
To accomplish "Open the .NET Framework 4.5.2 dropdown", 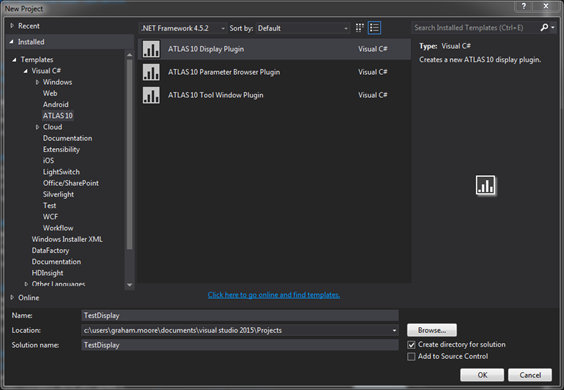I will 183,28.
